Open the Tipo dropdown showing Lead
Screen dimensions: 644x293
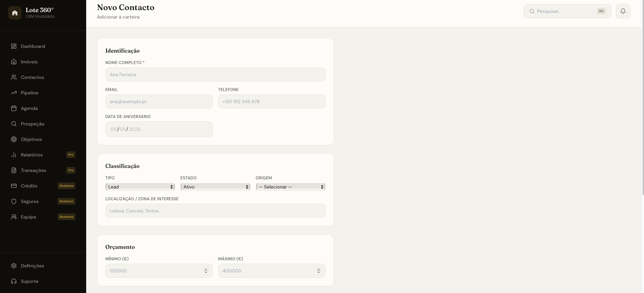coord(140,187)
